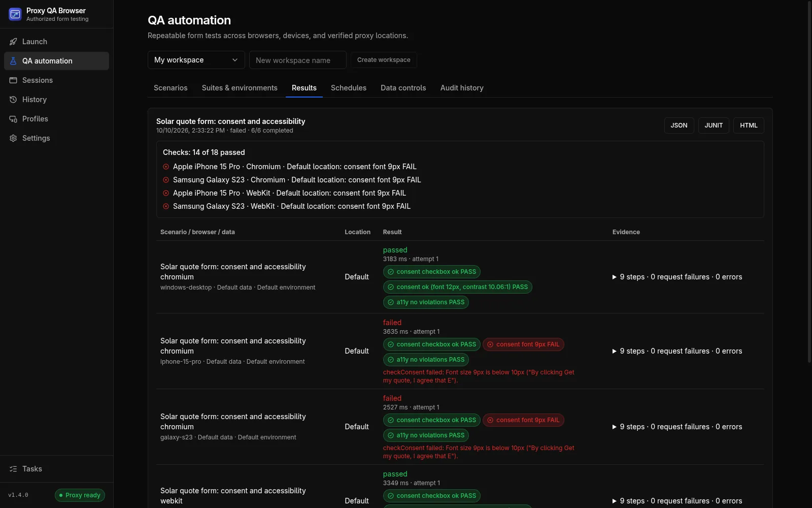The image size is (812, 508).
Task: Open the Suites & environments tab
Action: tap(240, 88)
